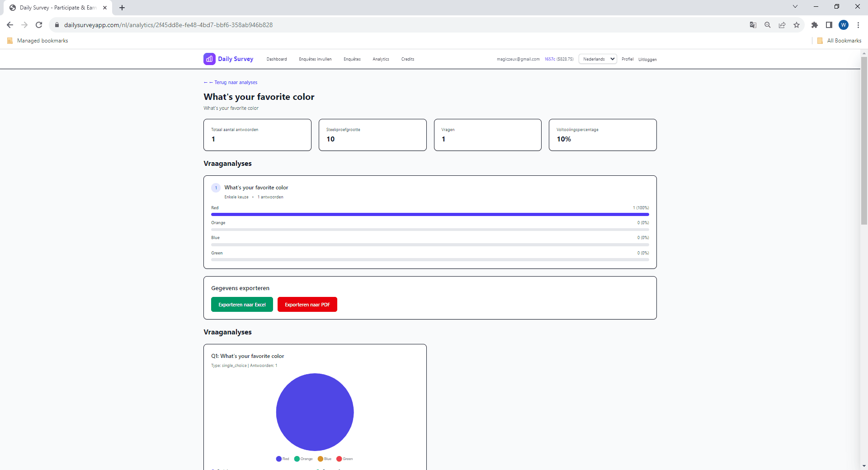
Task: Export data with Exporteren naar Excel
Action: click(x=242, y=304)
